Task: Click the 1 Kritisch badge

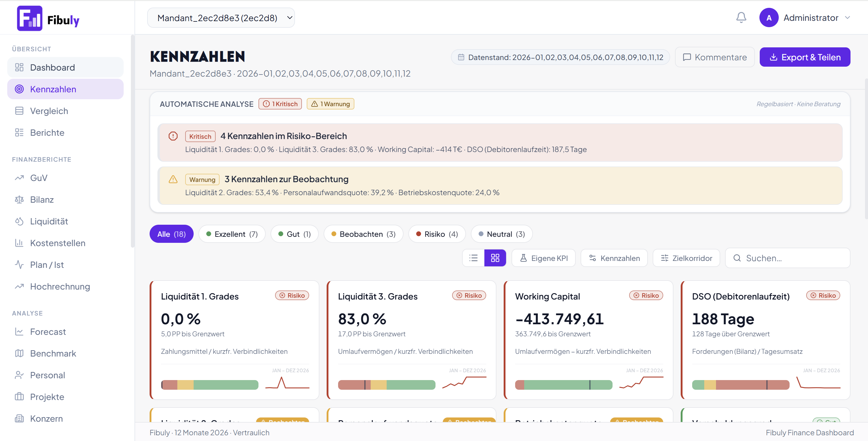Action: [x=280, y=104]
